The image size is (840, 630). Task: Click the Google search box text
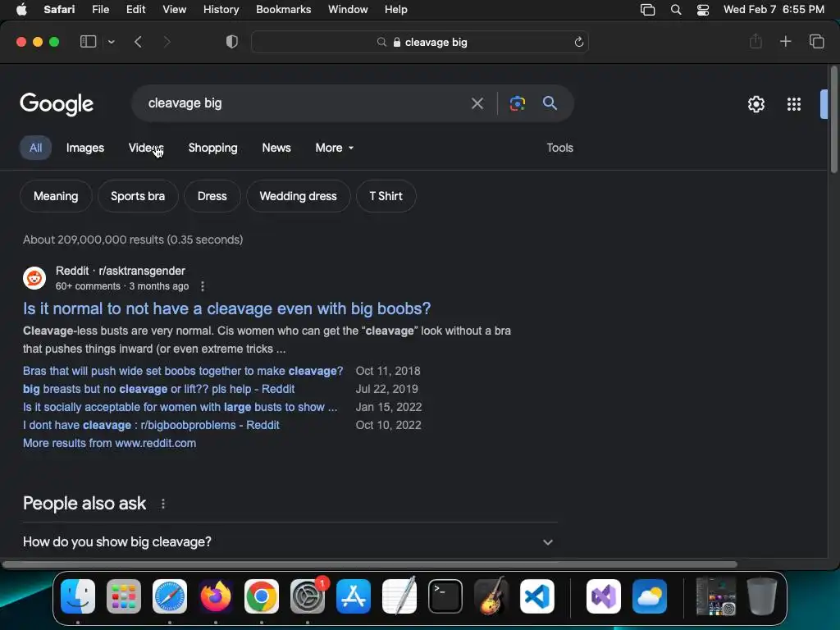185,103
